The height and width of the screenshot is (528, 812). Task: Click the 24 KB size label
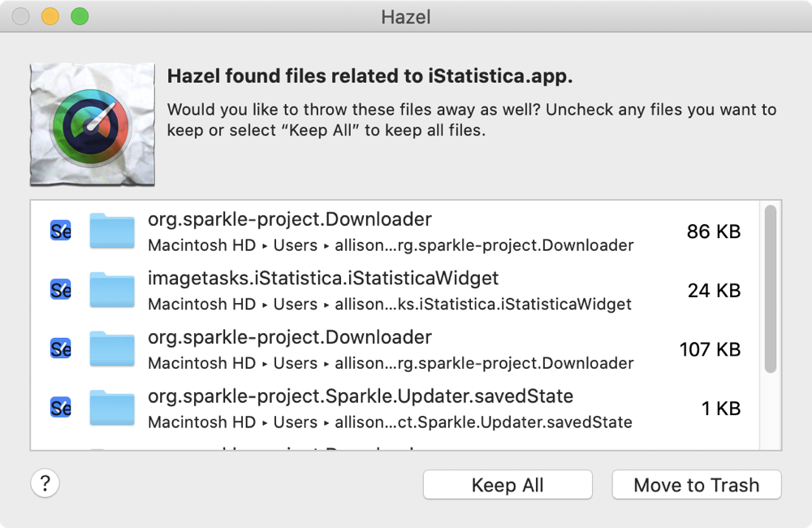point(714,290)
